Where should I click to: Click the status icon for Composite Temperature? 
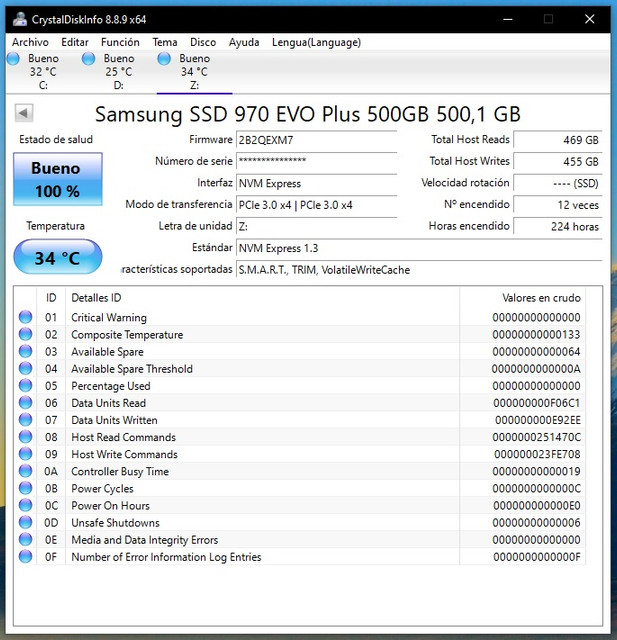tap(25, 334)
